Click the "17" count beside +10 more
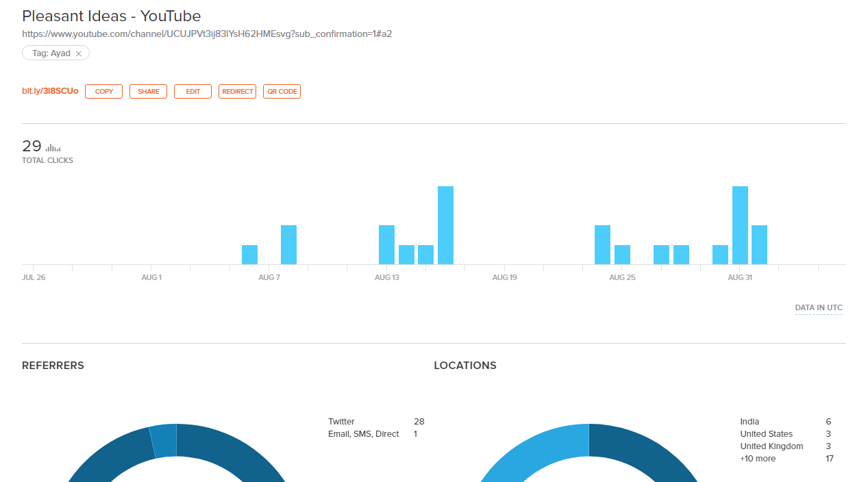868x482 pixels. tap(830, 459)
